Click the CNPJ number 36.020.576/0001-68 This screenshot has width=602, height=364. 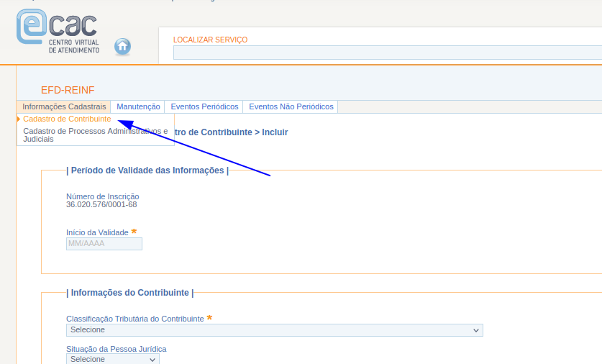101,204
